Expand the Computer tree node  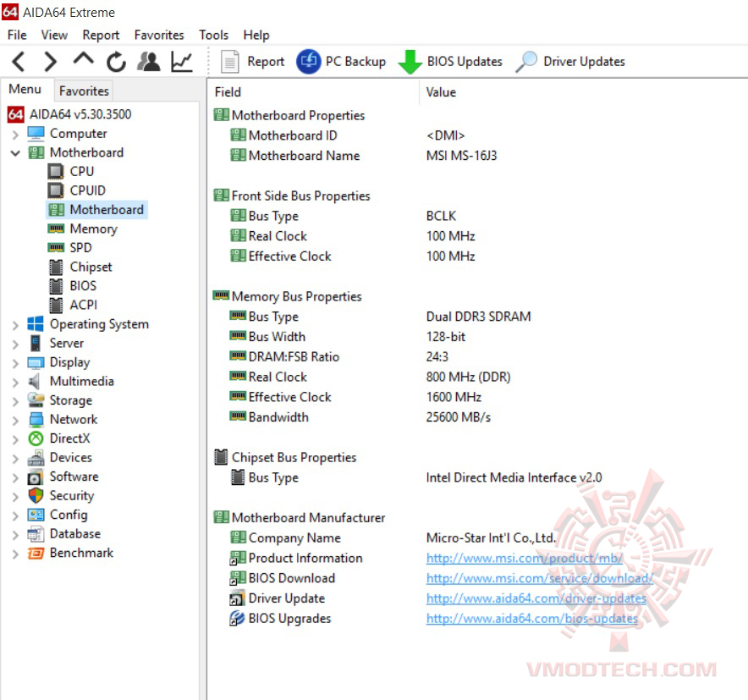[x=15, y=134]
